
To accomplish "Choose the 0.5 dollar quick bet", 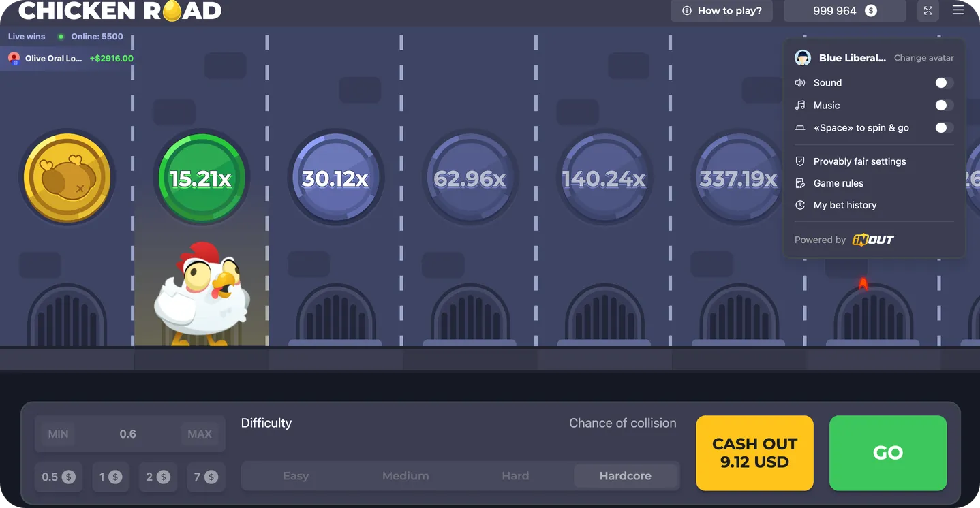I will 59,477.
